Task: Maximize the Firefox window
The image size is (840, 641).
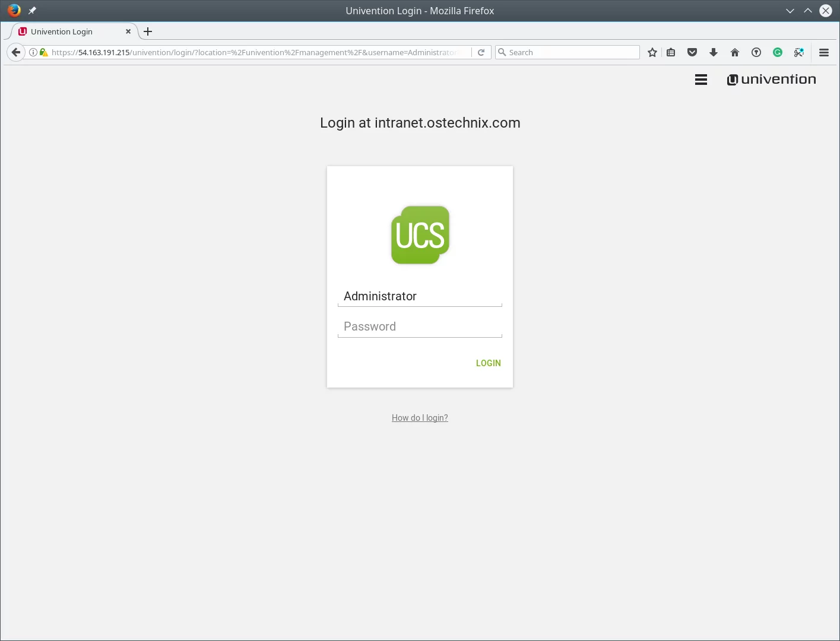Action: point(808,11)
